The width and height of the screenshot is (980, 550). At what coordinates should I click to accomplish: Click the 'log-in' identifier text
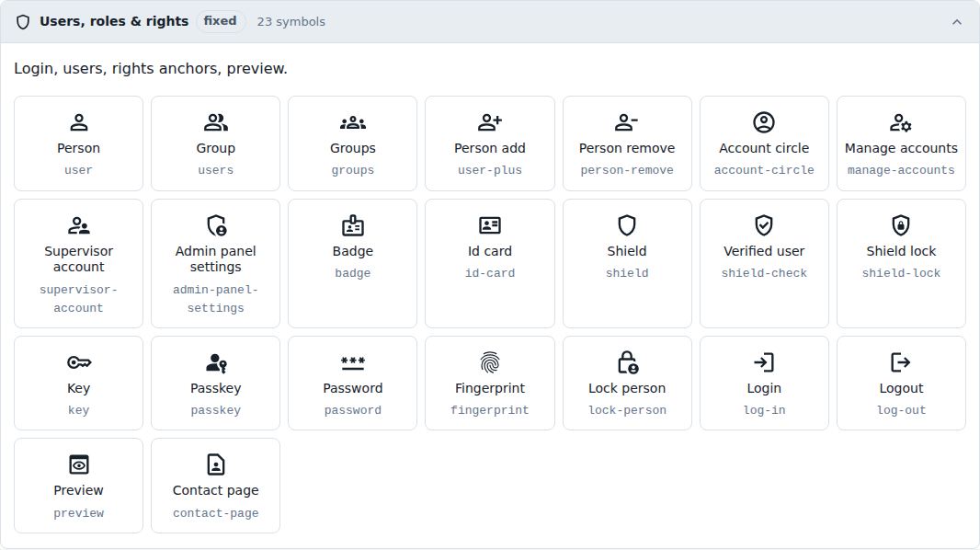coord(764,410)
